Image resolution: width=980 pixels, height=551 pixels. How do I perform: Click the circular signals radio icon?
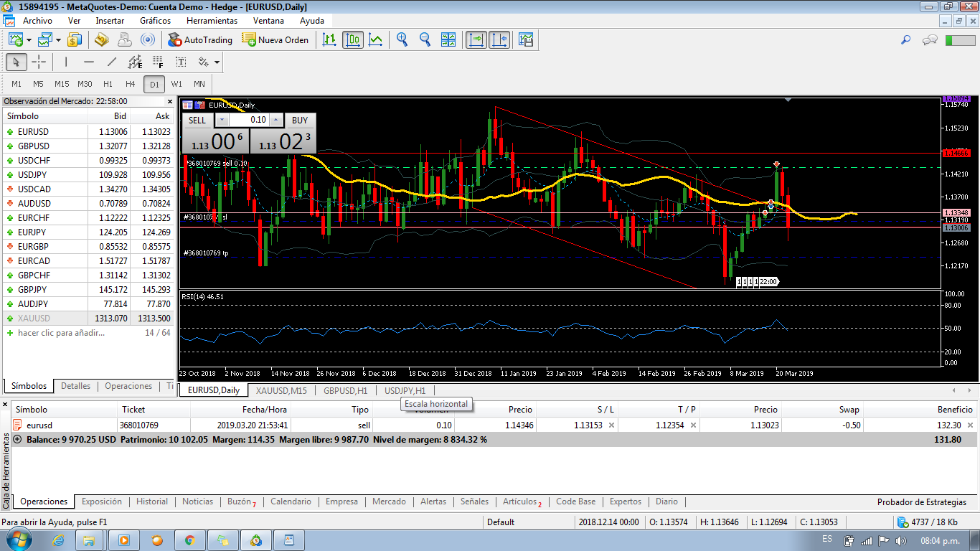tap(148, 39)
